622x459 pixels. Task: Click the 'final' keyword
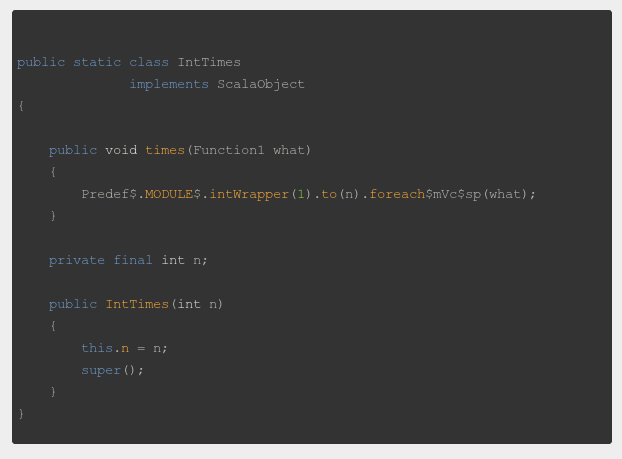tap(133, 260)
